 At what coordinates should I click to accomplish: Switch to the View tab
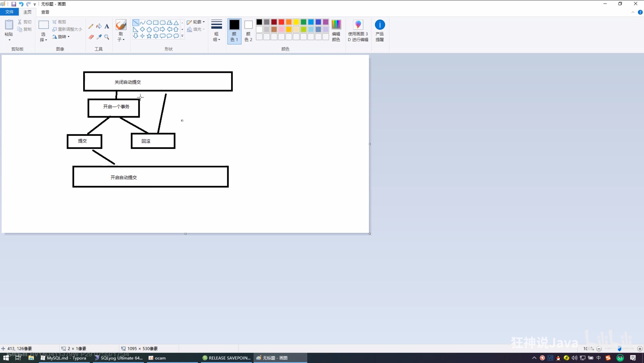point(45,12)
